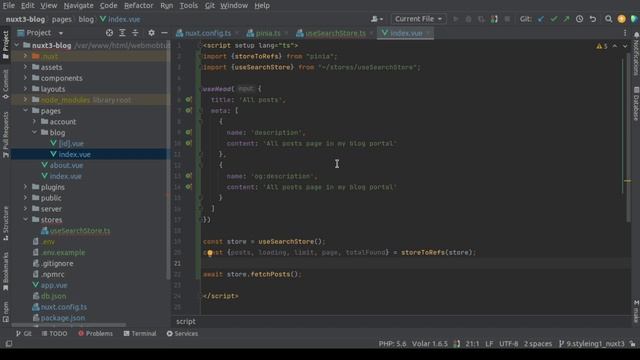Click the Git commit checkmark icon
Image resolution: width=640 pixels, height=360 pixels.
(553, 19)
